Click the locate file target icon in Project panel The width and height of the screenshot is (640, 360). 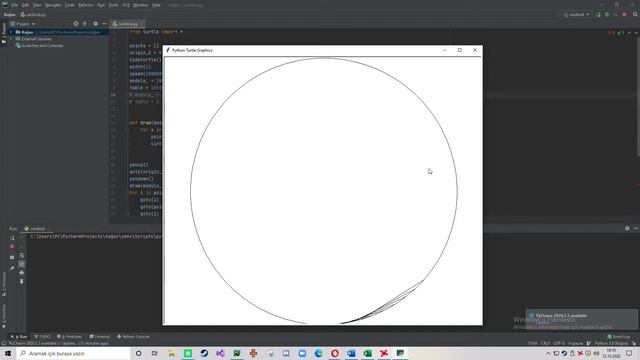pyautogui.click(x=76, y=24)
